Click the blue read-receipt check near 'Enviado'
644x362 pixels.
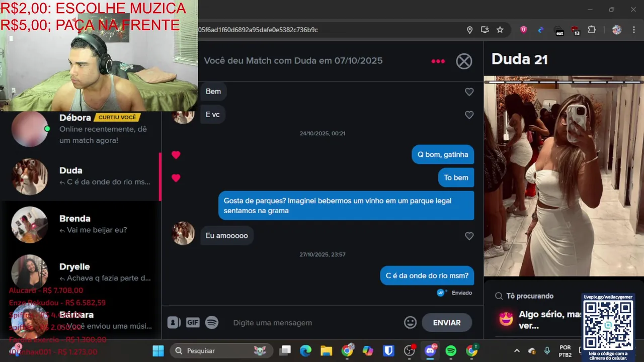[442, 293]
